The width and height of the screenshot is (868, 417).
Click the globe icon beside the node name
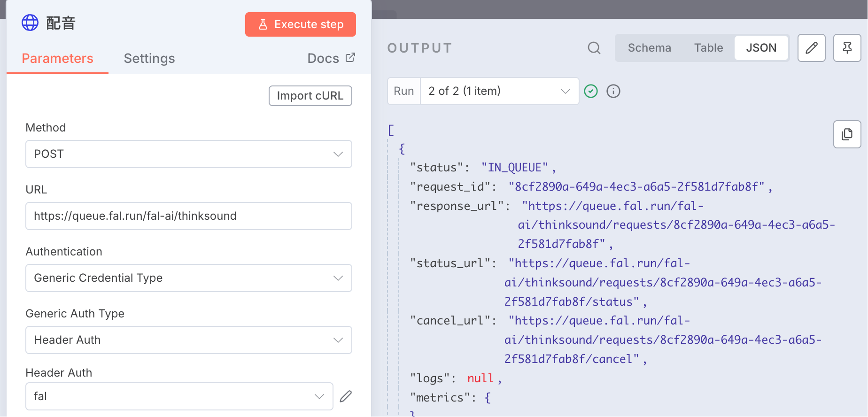point(30,23)
